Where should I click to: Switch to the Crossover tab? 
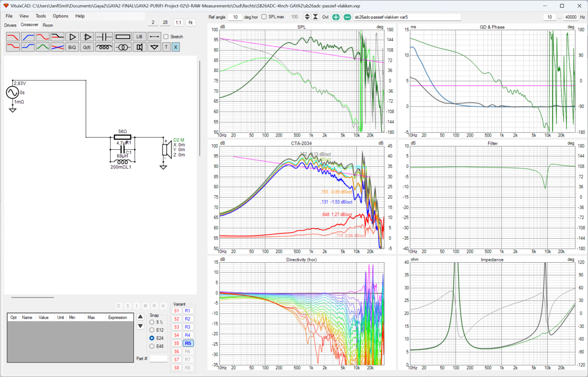point(30,25)
